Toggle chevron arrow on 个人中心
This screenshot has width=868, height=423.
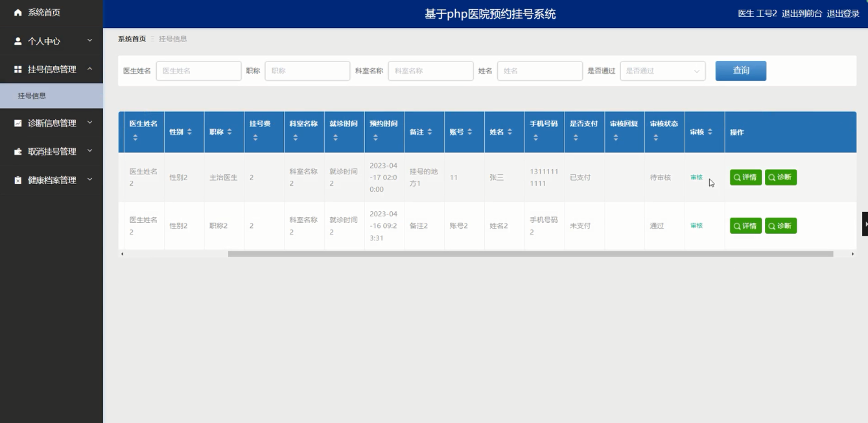(x=89, y=40)
